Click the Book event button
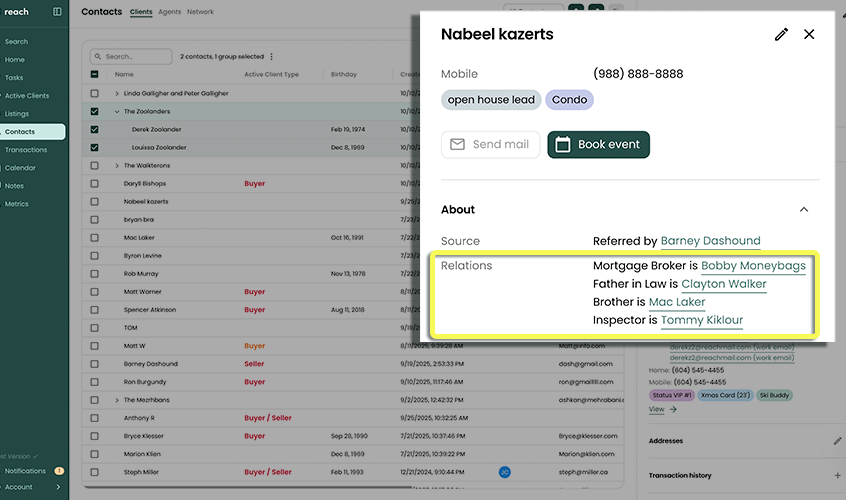 [598, 144]
